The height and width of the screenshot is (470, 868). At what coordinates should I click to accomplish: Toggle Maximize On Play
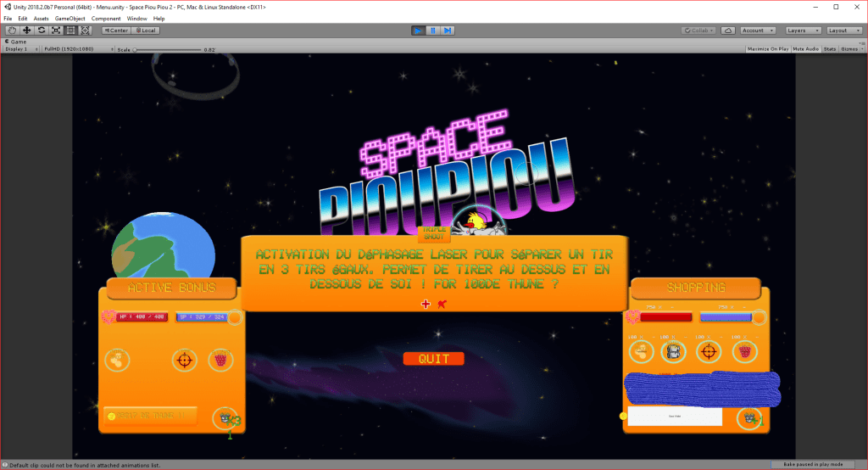coord(767,49)
